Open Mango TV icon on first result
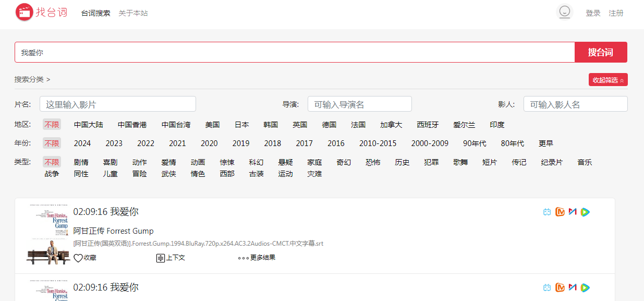Viewport: 644px width, 301px height. pos(560,212)
